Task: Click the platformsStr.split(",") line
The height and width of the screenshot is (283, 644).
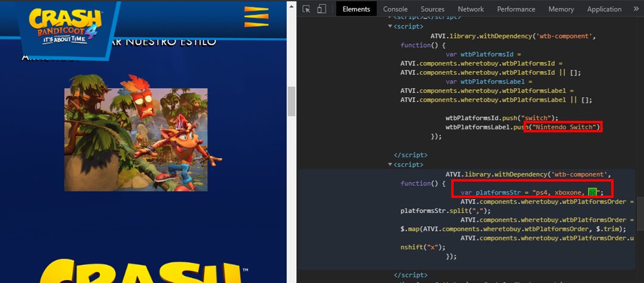Action: (x=446, y=211)
